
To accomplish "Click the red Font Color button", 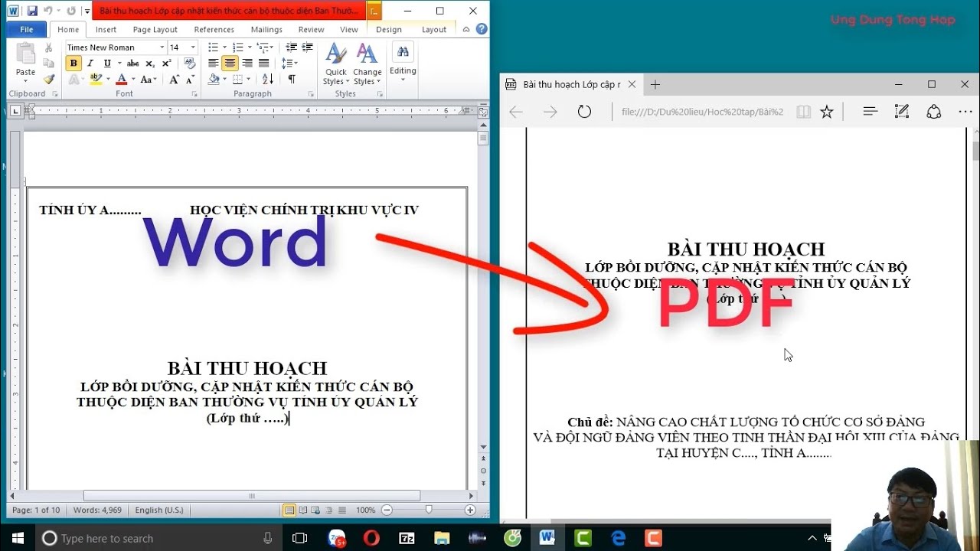I will pyautogui.click(x=121, y=80).
